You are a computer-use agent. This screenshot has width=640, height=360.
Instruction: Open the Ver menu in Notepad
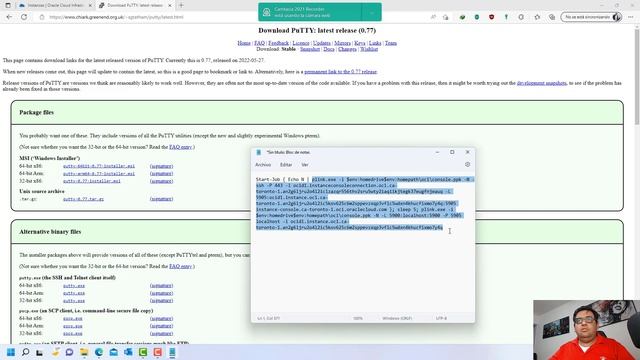coord(304,165)
